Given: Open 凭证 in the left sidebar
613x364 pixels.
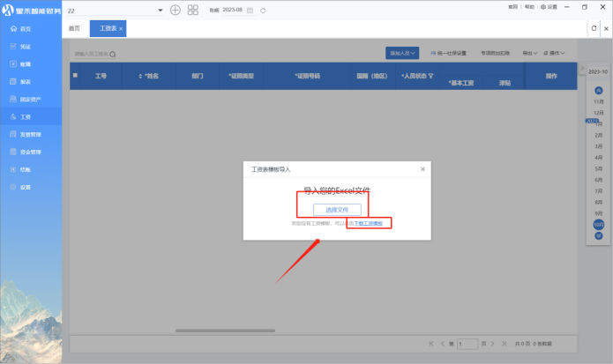Looking at the screenshot, I should (26, 46).
